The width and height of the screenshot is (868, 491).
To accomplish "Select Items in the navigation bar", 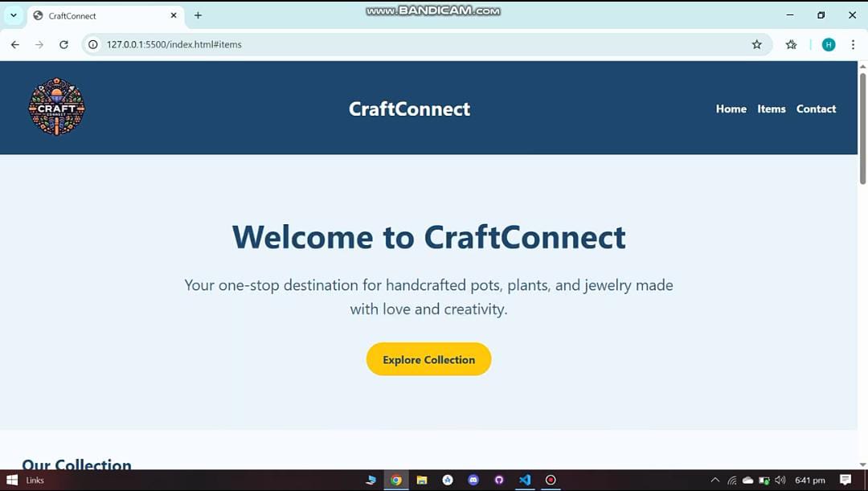I will pos(771,108).
